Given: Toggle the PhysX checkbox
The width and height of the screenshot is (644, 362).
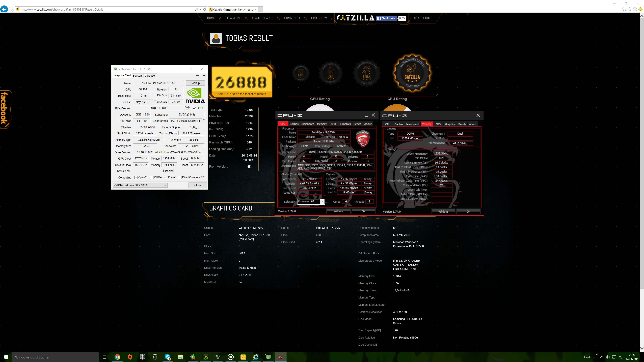Looking at the screenshot, I should 166,177.
